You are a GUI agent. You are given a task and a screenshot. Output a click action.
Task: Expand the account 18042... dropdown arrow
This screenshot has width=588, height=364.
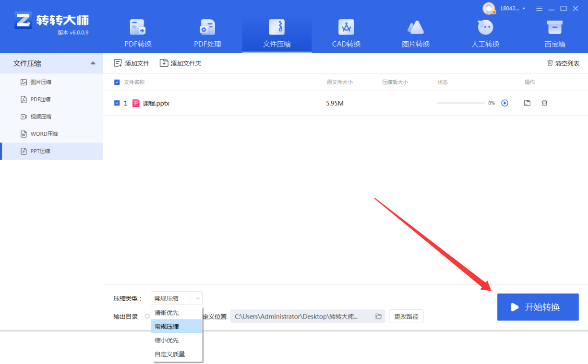[524, 9]
